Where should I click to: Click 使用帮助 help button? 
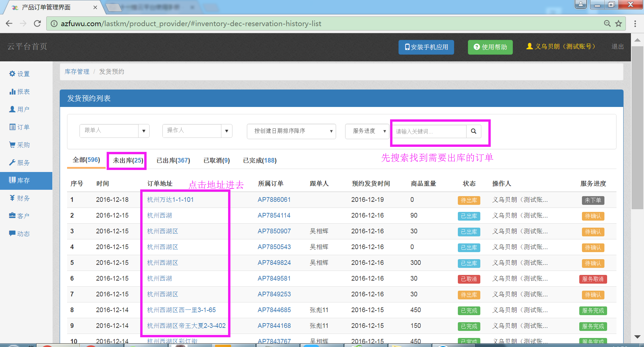[490, 47]
